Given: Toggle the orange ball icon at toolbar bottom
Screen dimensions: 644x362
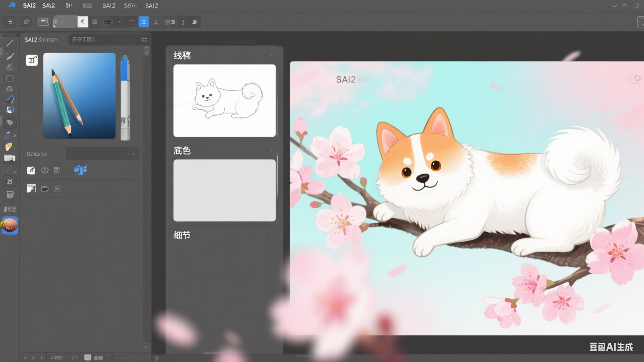Looking at the screenshot, I should (10, 225).
